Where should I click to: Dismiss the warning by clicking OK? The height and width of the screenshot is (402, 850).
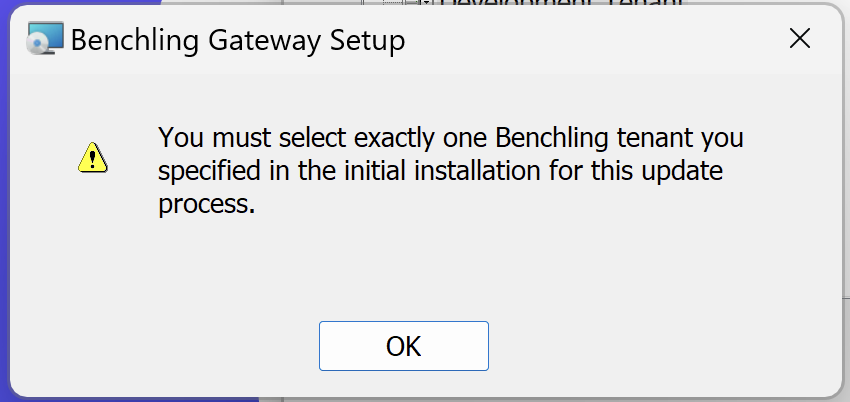coord(403,346)
